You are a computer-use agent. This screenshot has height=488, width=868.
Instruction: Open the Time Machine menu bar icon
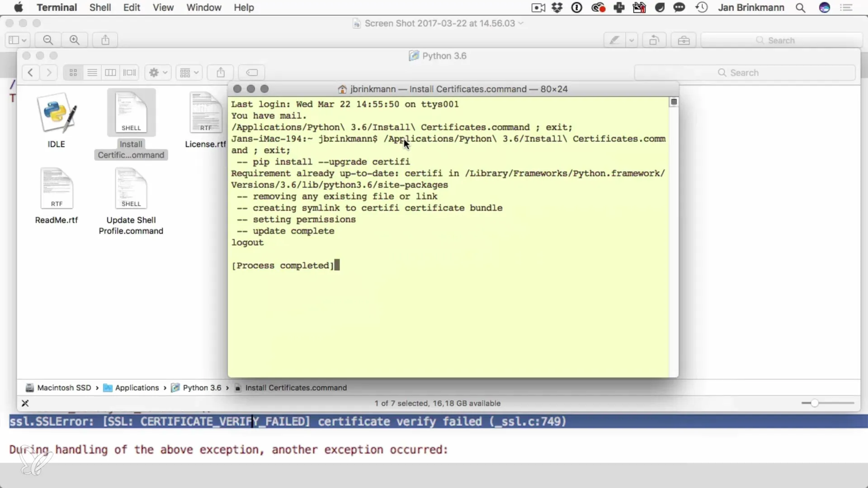point(702,7)
